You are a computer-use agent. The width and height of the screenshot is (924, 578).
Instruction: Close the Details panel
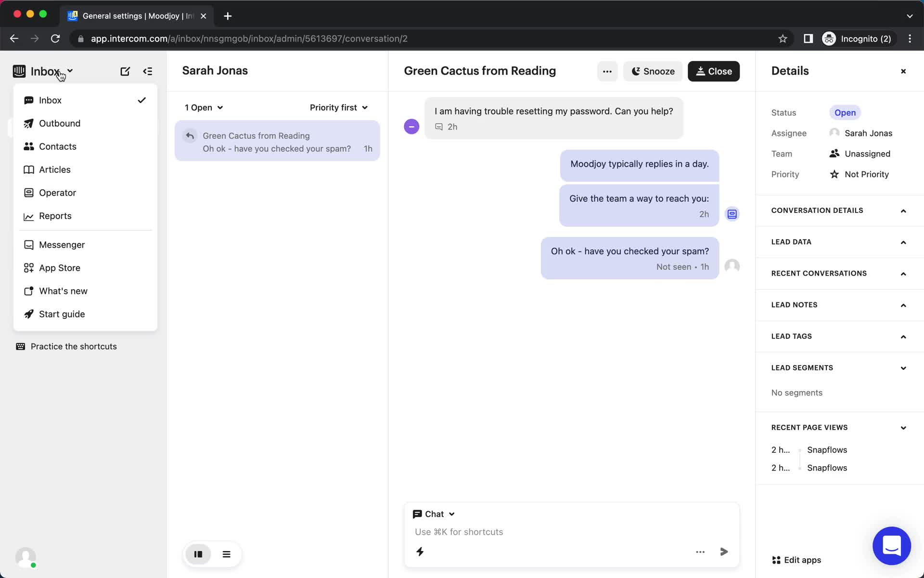click(x=903, y=71)
